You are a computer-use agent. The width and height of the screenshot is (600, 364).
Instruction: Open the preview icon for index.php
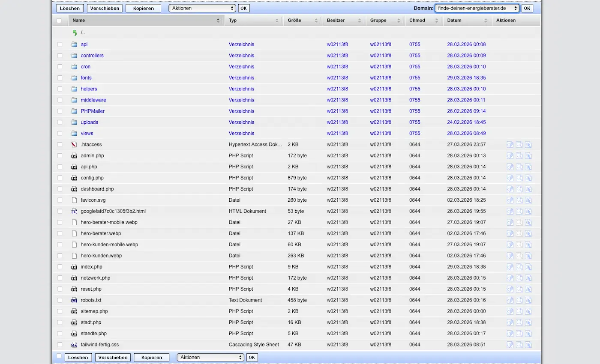coord(519,266)
